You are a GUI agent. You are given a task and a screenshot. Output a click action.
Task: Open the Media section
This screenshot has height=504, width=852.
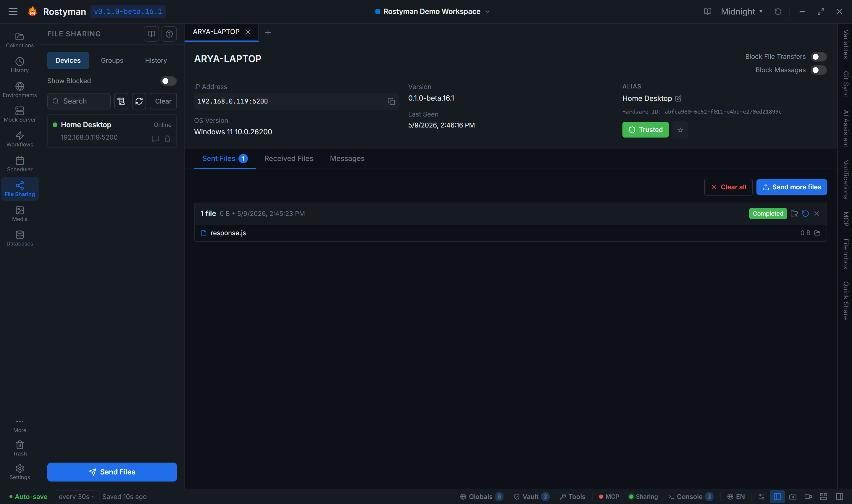[x=20, y=214]
